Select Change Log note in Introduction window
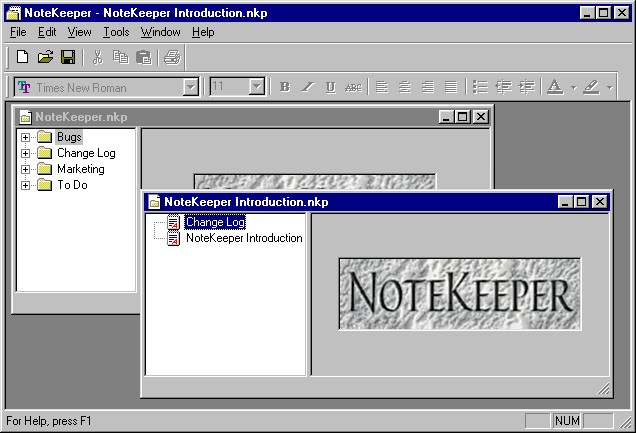The image size is (636, 433). (215, 222)
